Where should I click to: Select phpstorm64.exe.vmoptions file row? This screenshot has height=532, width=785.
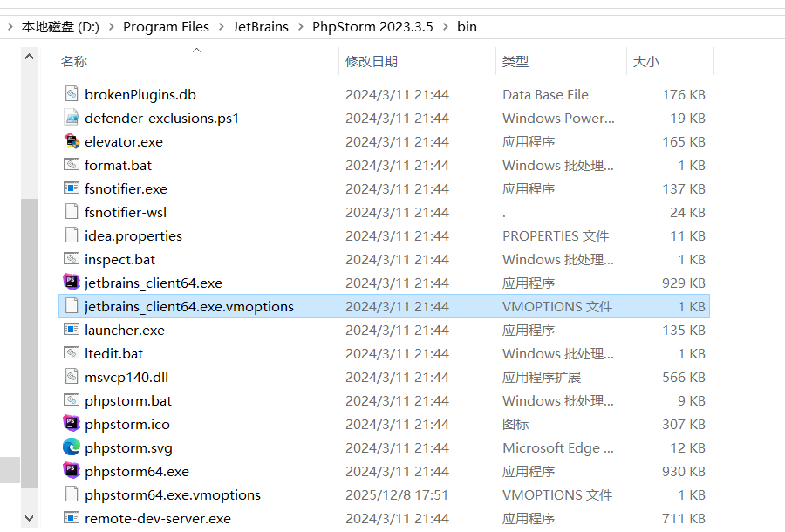173,494
